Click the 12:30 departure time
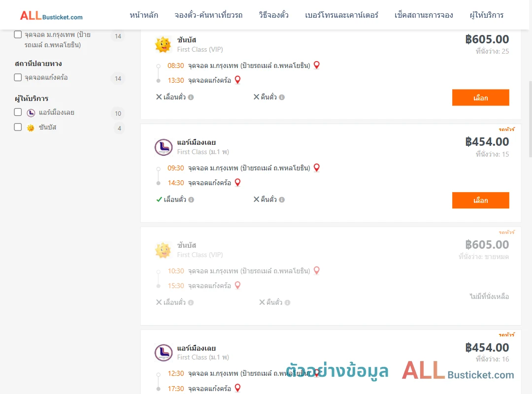 click(x=176, y=374)
